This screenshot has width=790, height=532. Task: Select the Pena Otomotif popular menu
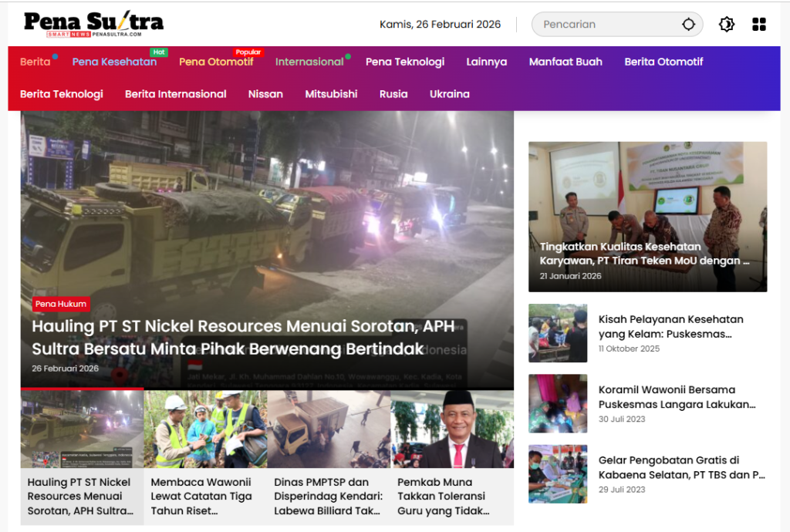pos(216,62)
